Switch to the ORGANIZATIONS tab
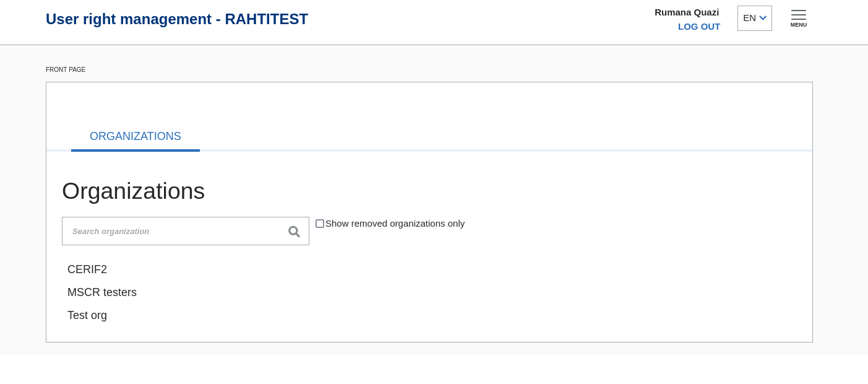868x384 pixels. tap(135, 136)
